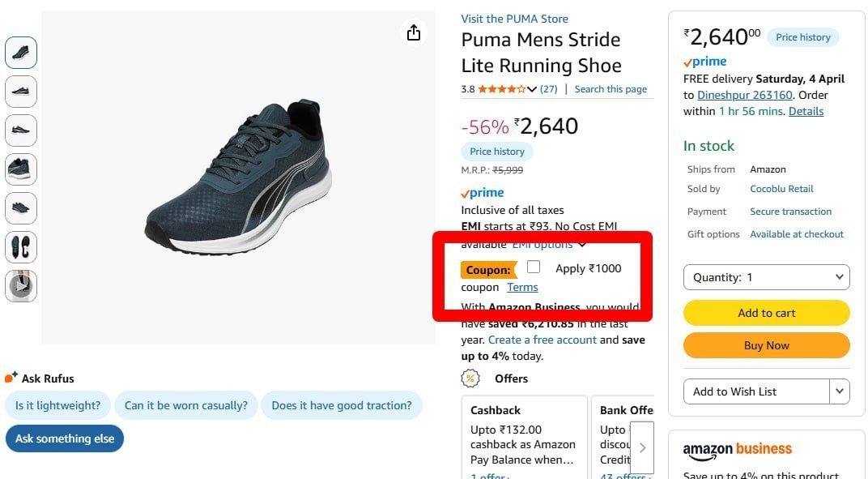This screenshot has height=479, width=868.
Task: Tick the Apply ₹1000 coupon checkbox
Action: pos(534,267)
